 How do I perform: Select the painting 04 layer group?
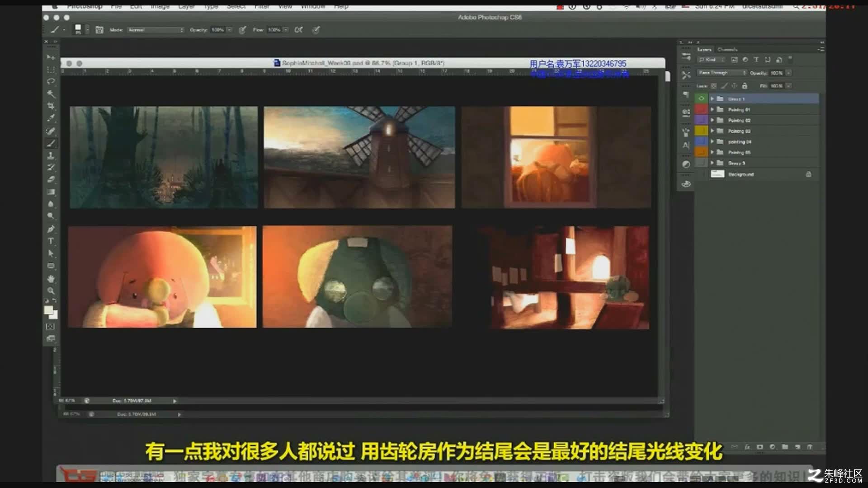[757, 141]
